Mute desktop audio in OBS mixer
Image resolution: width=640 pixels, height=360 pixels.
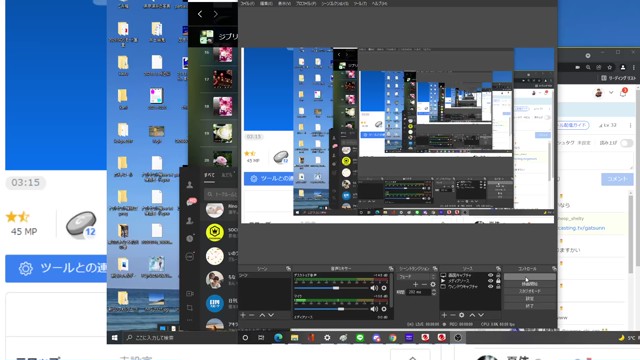pyautogui.click(x=374, y=288)
